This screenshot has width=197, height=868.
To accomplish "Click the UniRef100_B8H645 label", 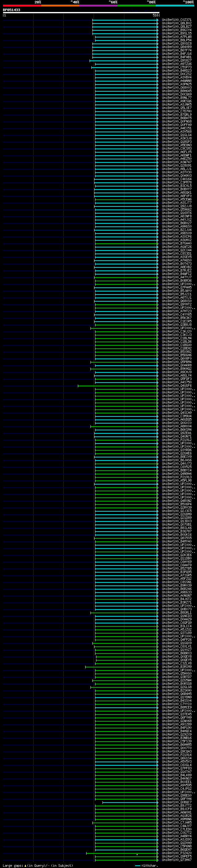I will (x=176, y=91).
